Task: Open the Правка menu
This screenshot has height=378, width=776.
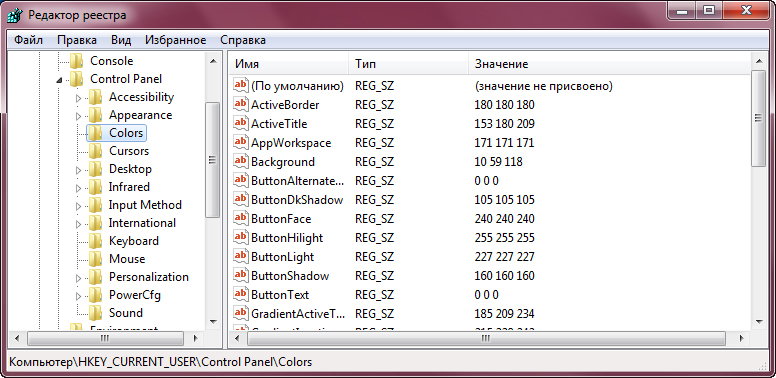Action: click(77, 40)
